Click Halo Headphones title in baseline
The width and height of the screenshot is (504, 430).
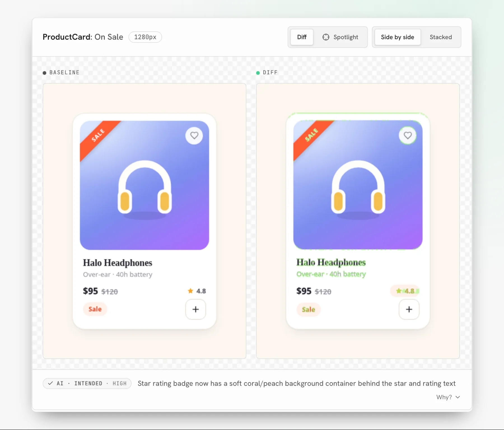(118, 263)
